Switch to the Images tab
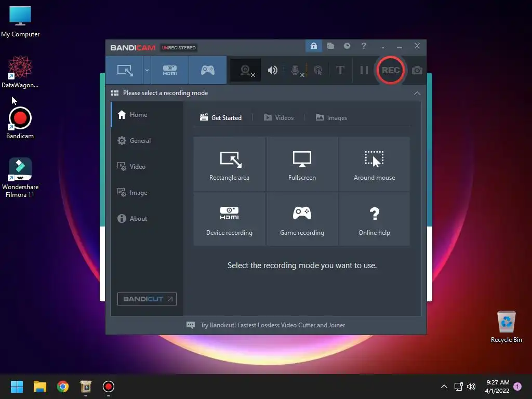The width and height of the screenshot is (532, 399). click(x=331, y=117)
